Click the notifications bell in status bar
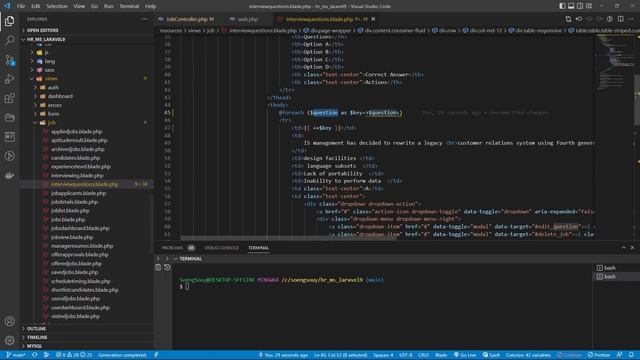Viewport: 640px width, 360px height. click(x=631, y=355)
